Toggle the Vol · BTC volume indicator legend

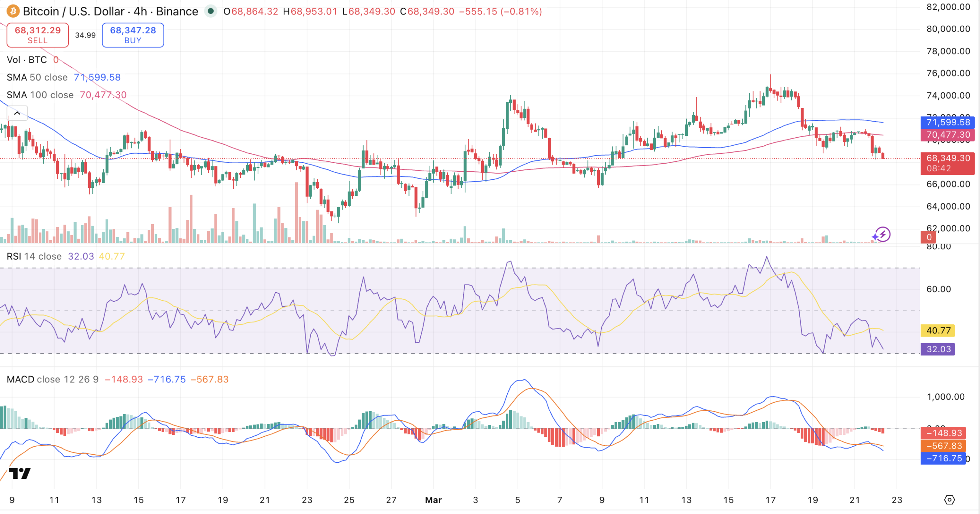tap(27, 60)
